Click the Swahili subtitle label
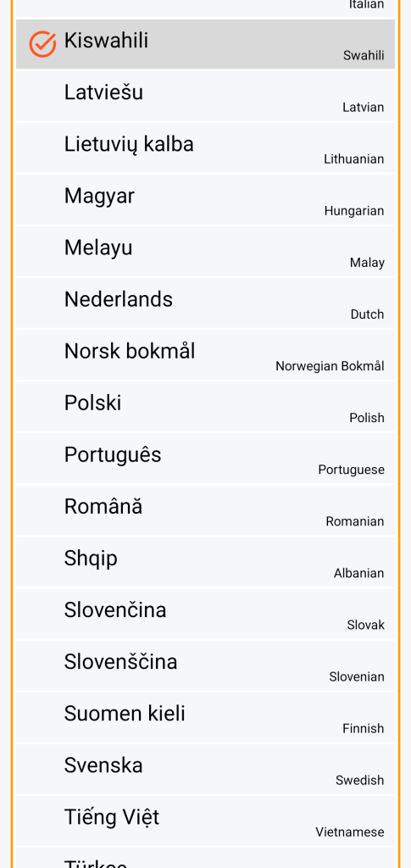The image size is (411, 868). coord(364,55)
